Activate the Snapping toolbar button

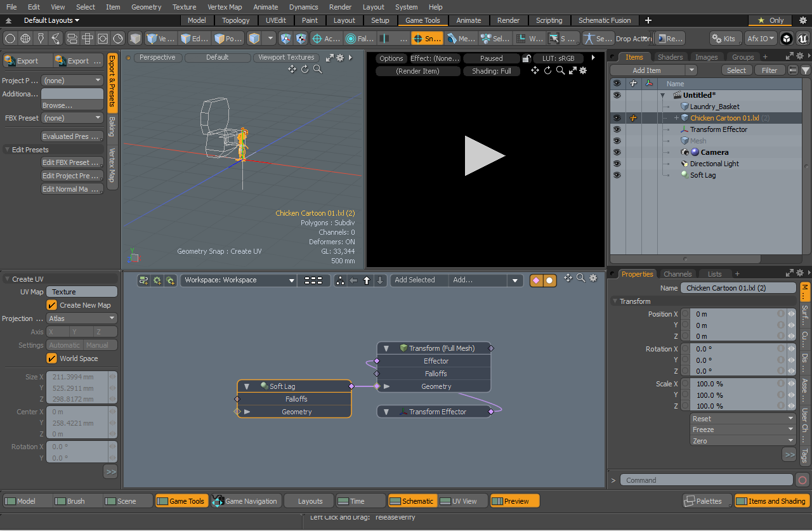tap(426, 39)
